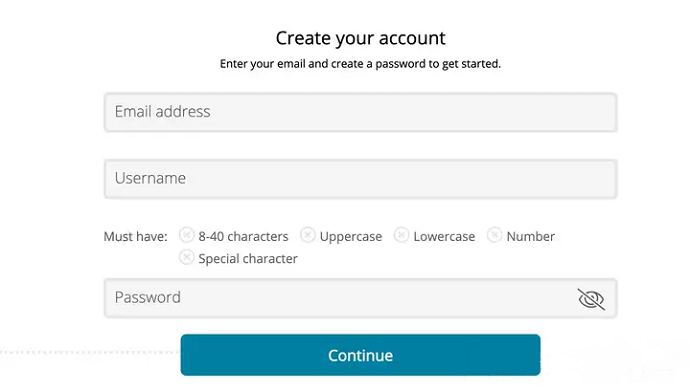
Task: Click the X icon beside 8-40 characters
Action: (x=187, y=235)
